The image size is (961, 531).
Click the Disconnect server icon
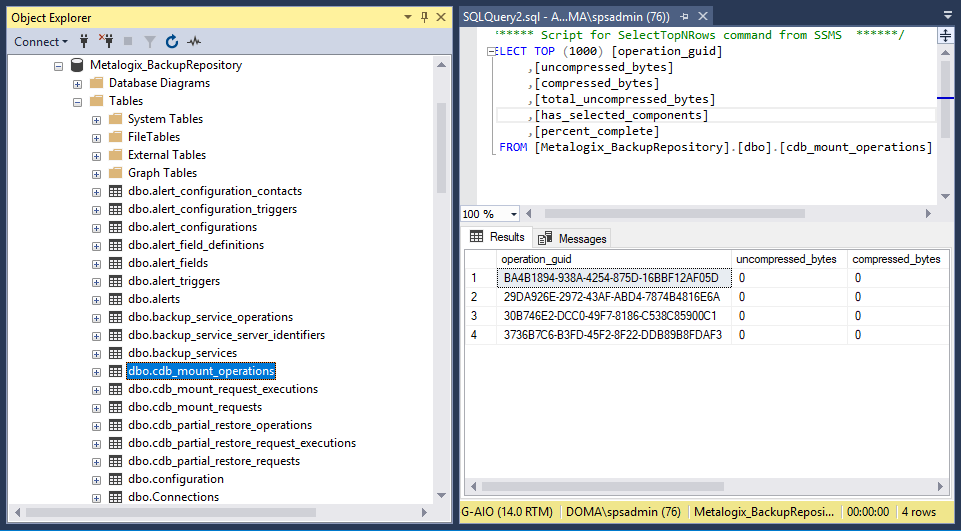click(105, 41)
